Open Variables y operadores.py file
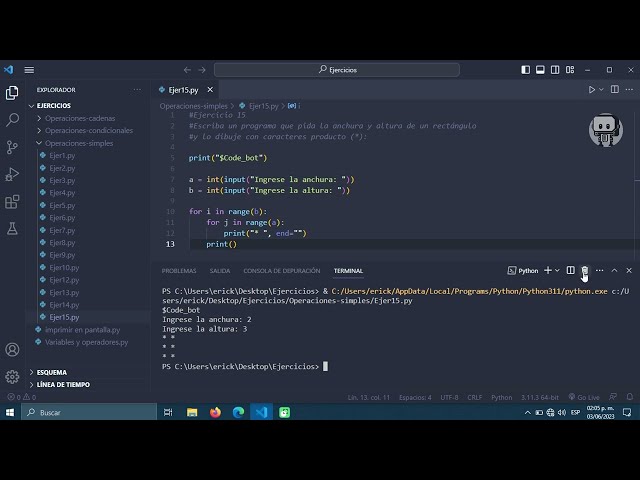Viewport: 640px width, 480px height. 88,342
